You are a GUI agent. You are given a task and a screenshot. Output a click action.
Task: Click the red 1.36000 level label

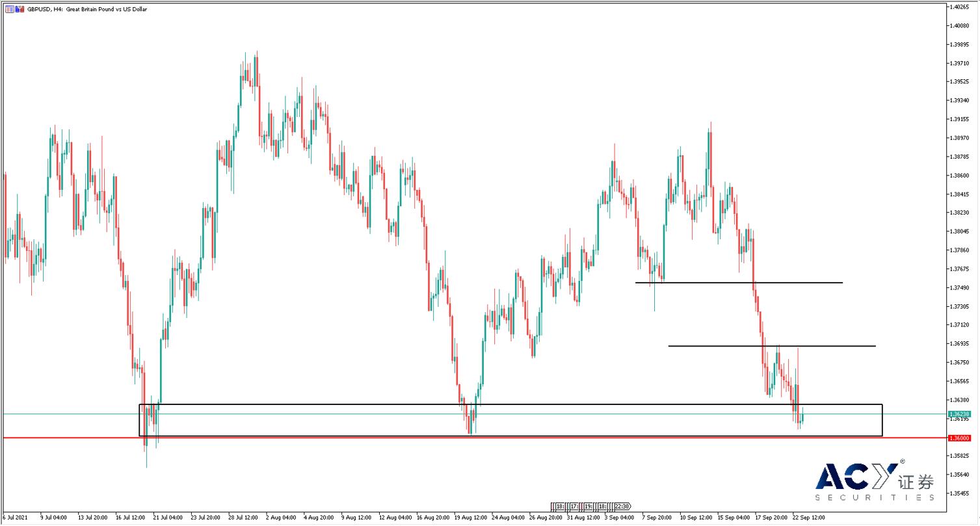pos(960,438)
